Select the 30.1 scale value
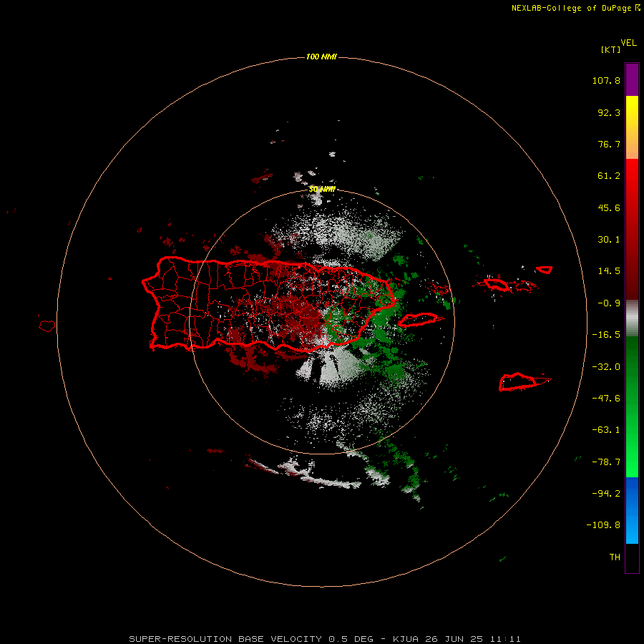Image resolution: width=644 pixels, height=644 pixels. [x=609, y=240]
